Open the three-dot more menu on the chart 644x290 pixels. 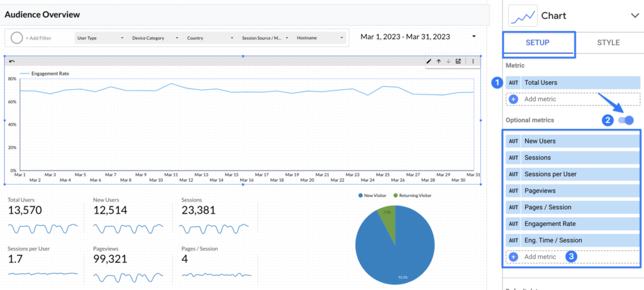click(x=473, y=61)
